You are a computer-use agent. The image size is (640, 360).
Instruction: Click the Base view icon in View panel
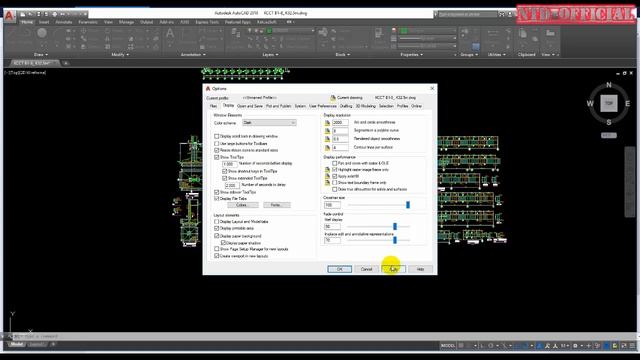(x=550, y=33)
